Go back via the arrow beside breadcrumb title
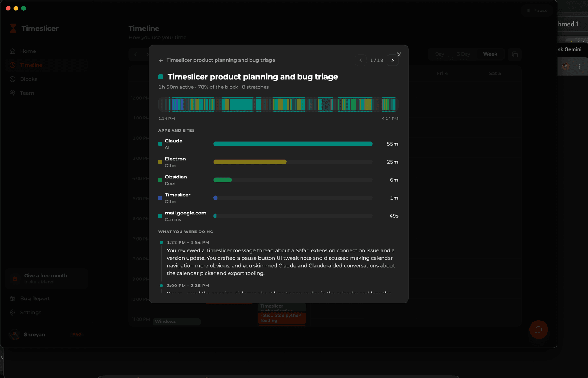The width and height of the screenshot is (588, 378). (161, 60)
